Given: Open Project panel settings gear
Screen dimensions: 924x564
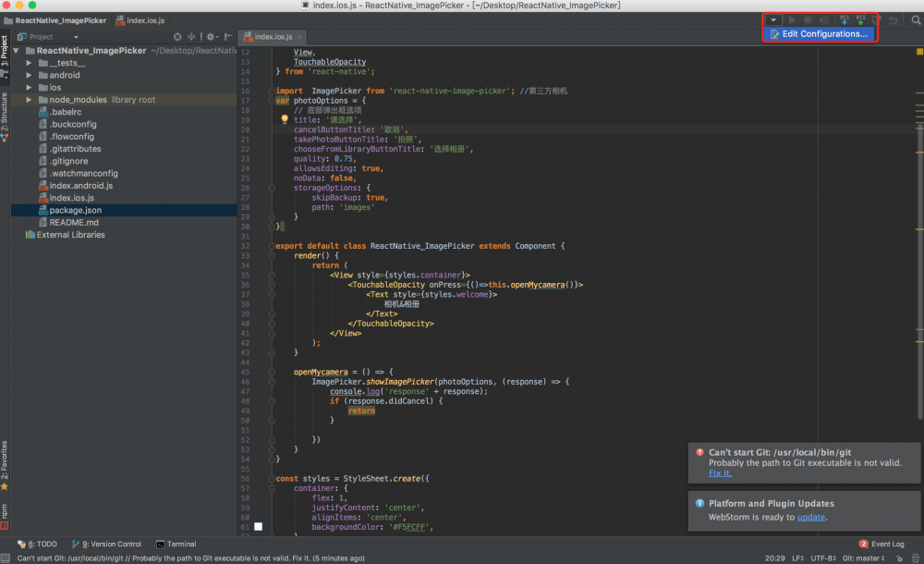Looking at the screenshot, I should [x=212, y=37].
